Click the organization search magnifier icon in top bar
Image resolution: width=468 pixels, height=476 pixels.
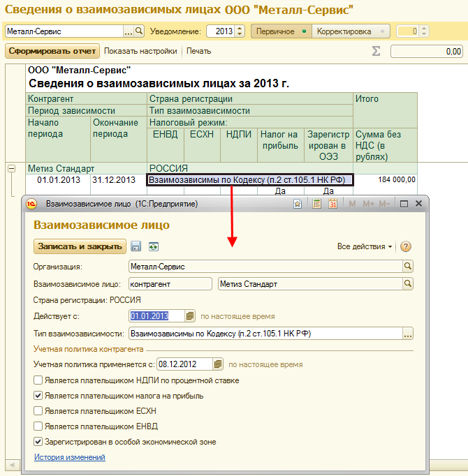click(139, 31)
